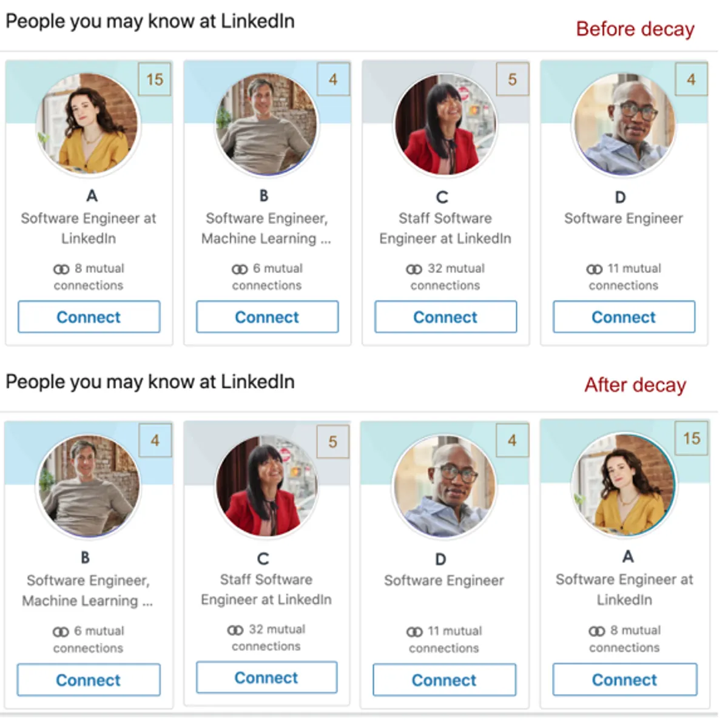Click name 'D' in the Before decay row
Screen dimensions: 728x728
620,197
